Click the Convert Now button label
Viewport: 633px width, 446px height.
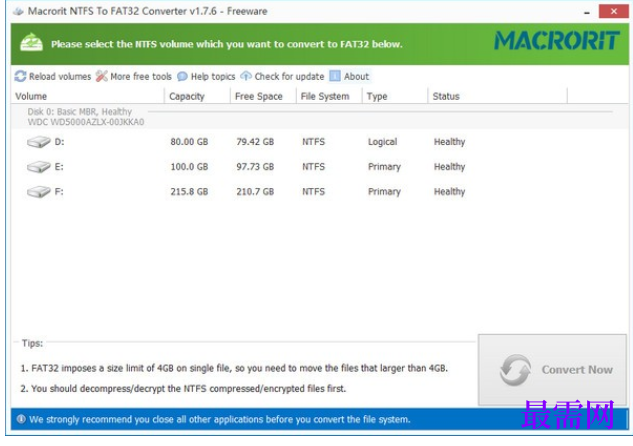(577, 370)
